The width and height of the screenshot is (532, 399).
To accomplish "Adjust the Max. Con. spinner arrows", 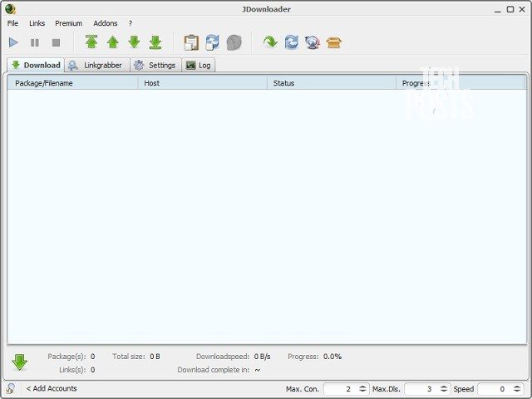I will pos(362,389).
